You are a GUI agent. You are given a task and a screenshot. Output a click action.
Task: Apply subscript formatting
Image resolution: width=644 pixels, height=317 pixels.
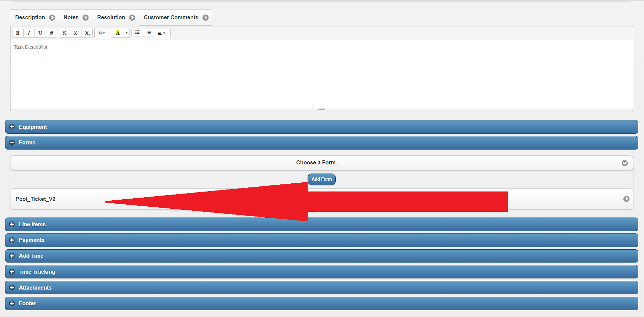(x=87, y=33)
